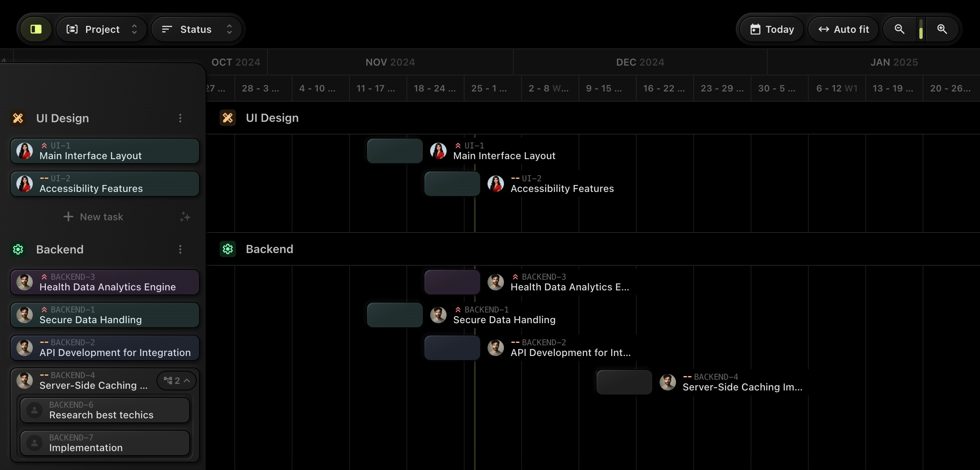Adjust the zoom level indicator bar
The height and width of the screenshot is (470, 980).
point(921,30)
